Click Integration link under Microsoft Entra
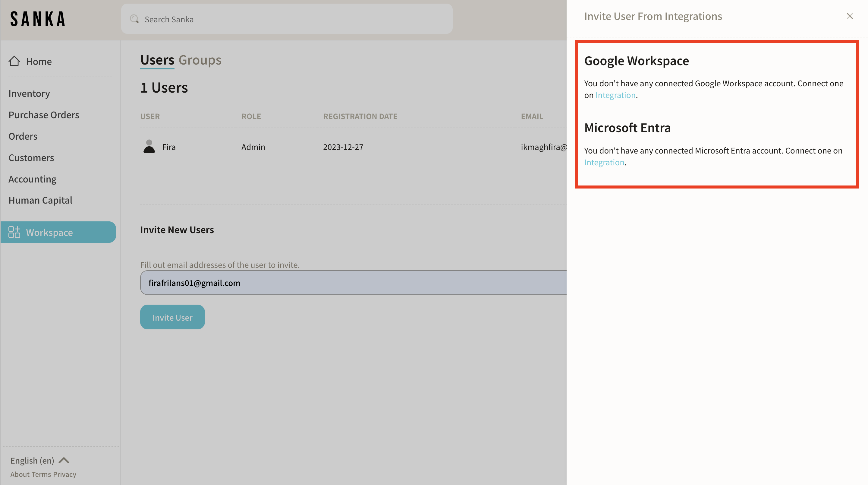This screenshot has width=868, height=485. [x=604, y=163]
